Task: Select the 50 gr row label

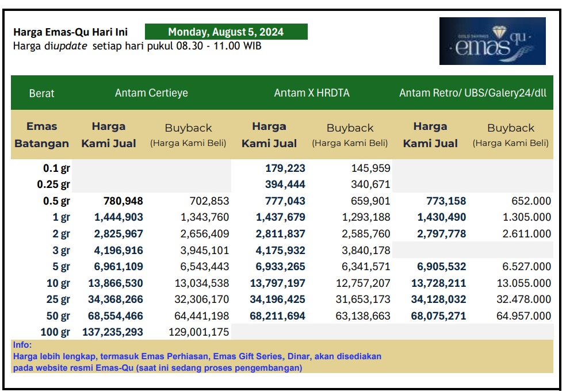Action: (59, 316)
